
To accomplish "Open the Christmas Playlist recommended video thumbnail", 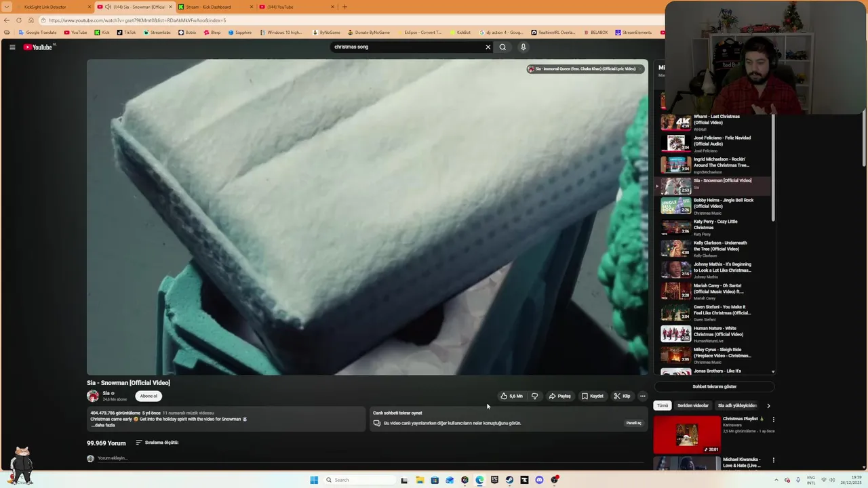I will pyautogui.click(x=687, y=434).
